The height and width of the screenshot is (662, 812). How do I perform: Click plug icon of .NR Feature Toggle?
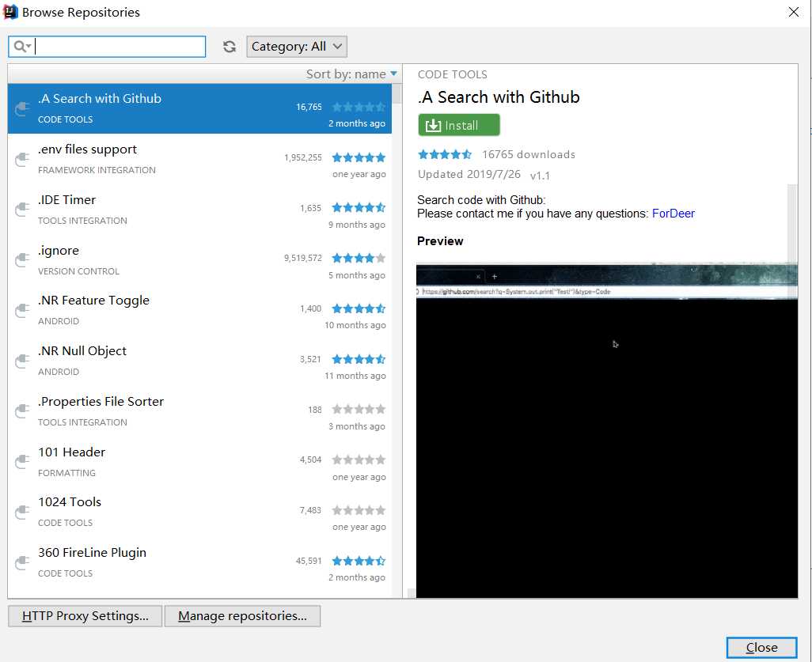(x=21, y=311)
